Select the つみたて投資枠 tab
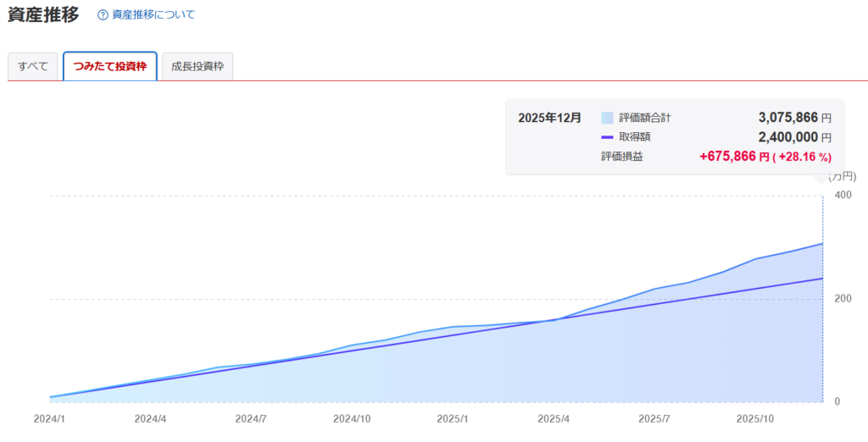 click(110, 66)
